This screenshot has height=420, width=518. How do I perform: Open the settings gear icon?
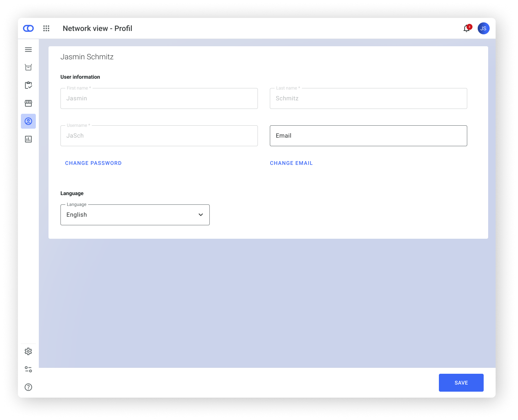coord(28,351)
